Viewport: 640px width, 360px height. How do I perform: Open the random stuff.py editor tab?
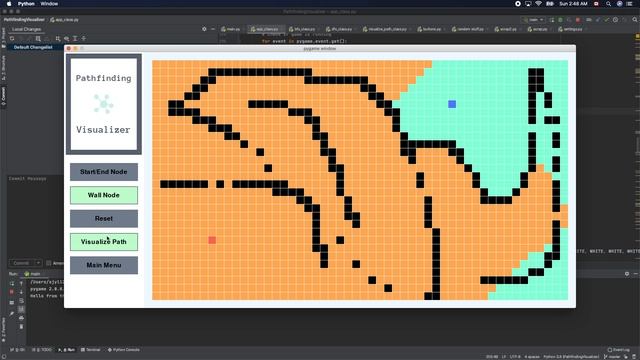click(468, 29)
